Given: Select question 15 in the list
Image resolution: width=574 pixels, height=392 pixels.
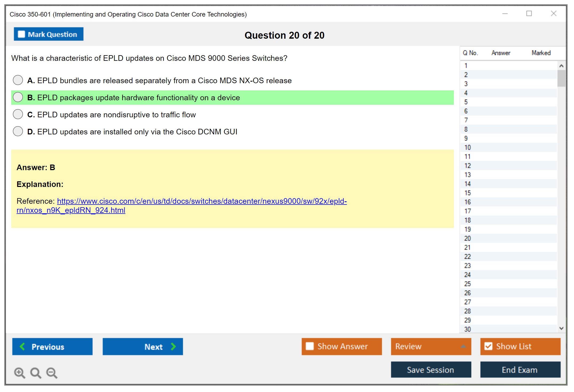Looking at the screenshot, I should pyautogui.click(x=467, y=193).
